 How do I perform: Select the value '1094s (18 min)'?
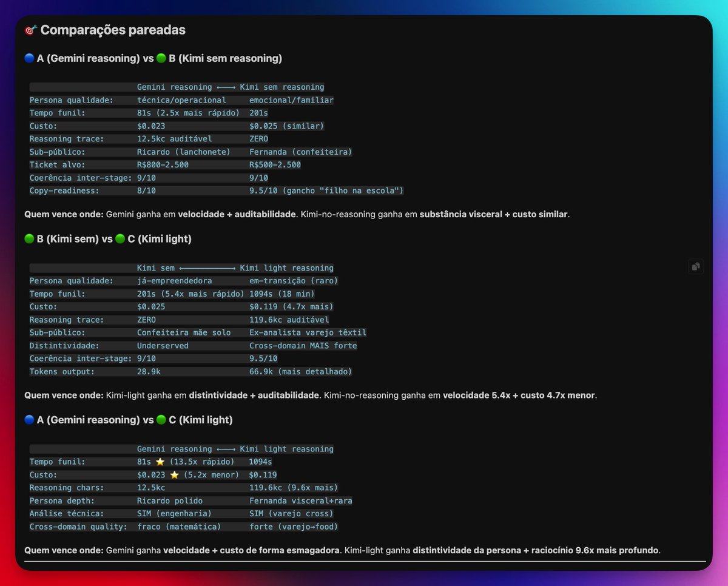281,294
